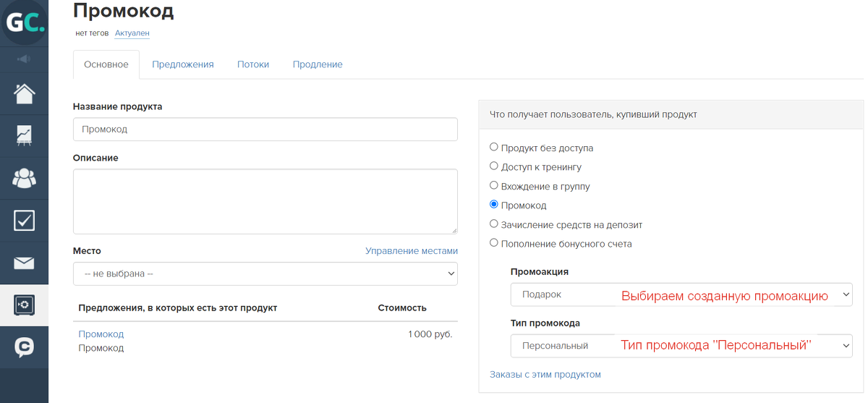868x403 pixels.
Task: Open "Управление местами" link
Action: (412, 251)
